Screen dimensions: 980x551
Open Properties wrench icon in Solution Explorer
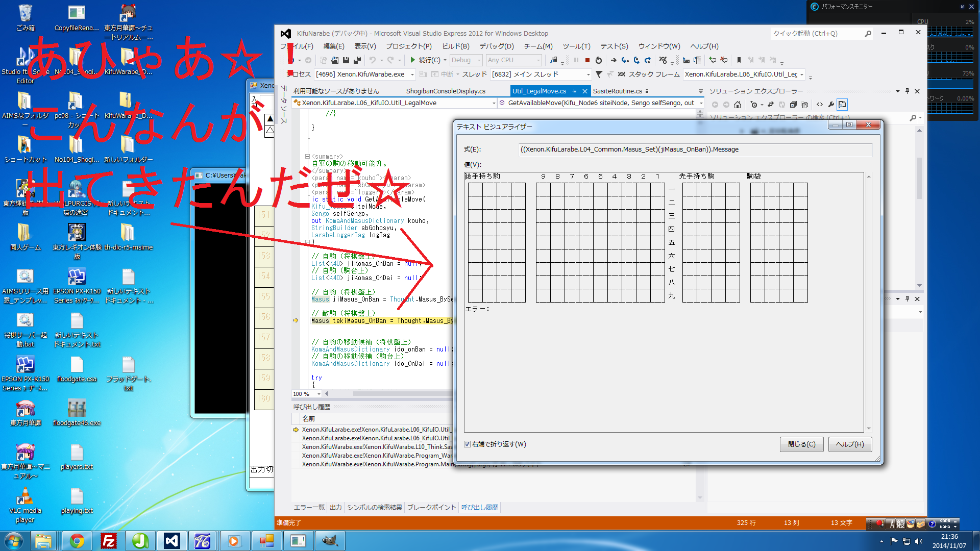pyautogui.click(x=831, y=105)
